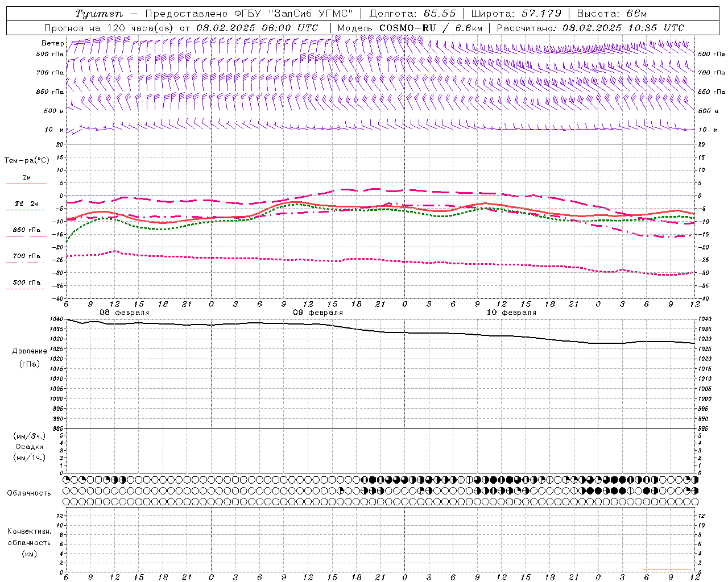Image resolution: width=728 pixels, height=582 pixels.
Task: Click the Долгота: 65.55 header field
Action: (x=412, y=14)
